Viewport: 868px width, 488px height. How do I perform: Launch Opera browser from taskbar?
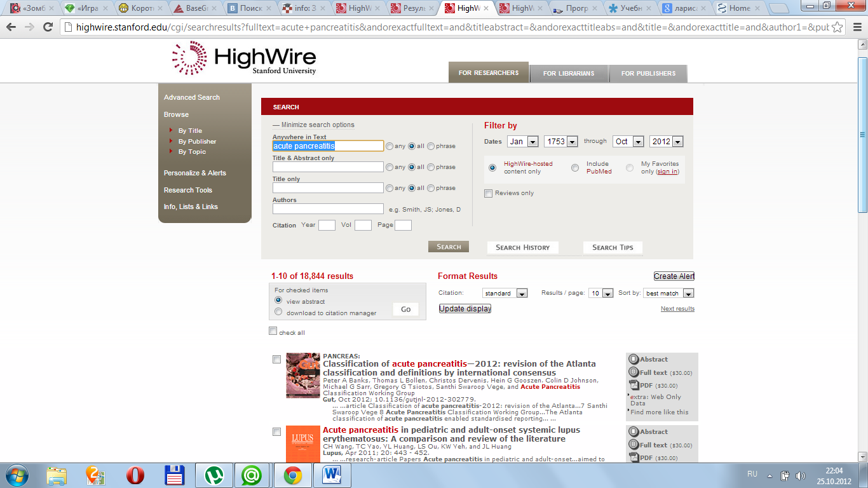coord(135,475)
